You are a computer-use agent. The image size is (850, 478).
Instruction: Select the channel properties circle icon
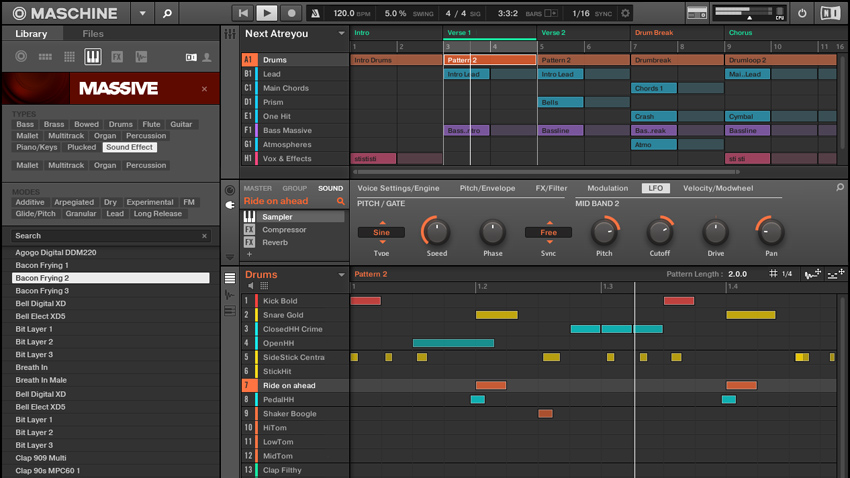(230, 190)
